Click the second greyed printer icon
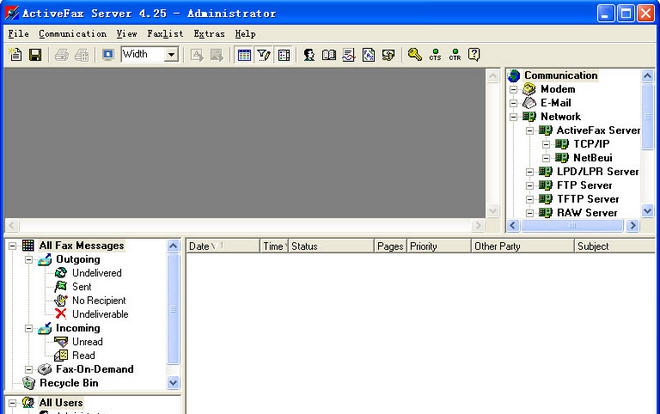This screenshot has width=660, height=414. [82, 55]
